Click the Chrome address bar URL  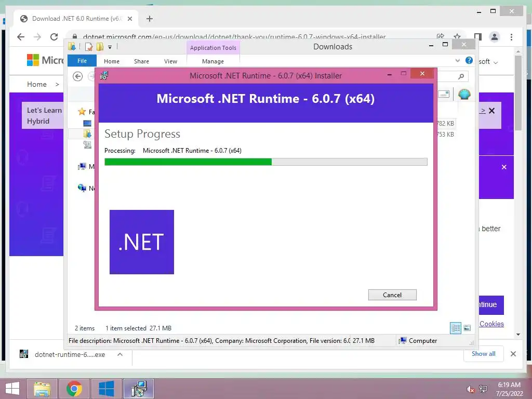click(234, 37)
